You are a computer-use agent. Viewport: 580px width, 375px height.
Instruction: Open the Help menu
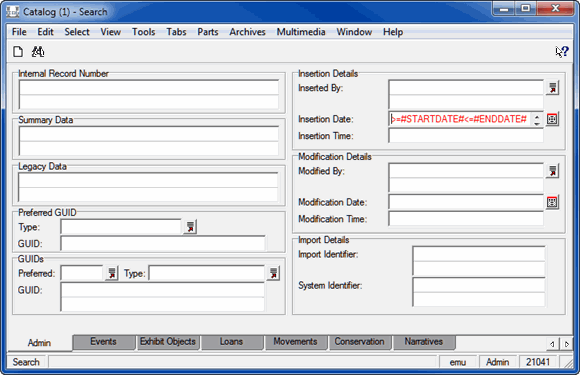pyautogui.click(x=393, y=32)
